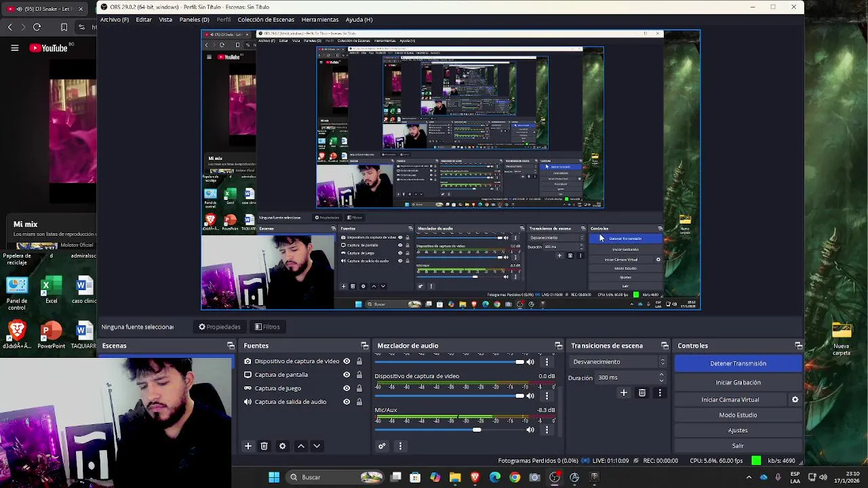Pop out the Escenas dock panel

[231, 346]
